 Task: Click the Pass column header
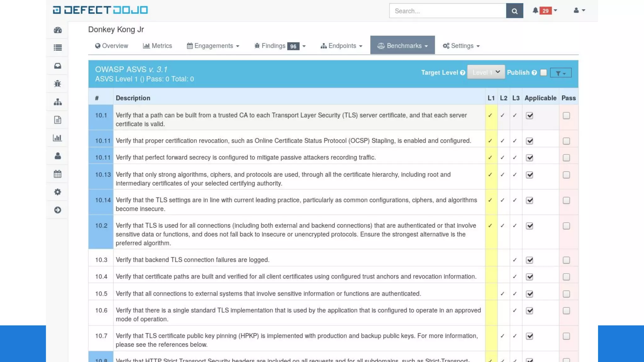coord(569,98)
